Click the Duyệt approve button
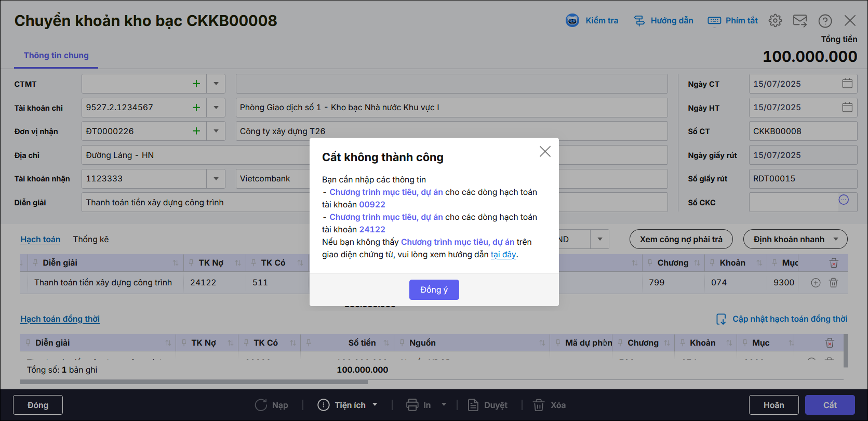Viewport: 868px width, 421px height. 488,405
